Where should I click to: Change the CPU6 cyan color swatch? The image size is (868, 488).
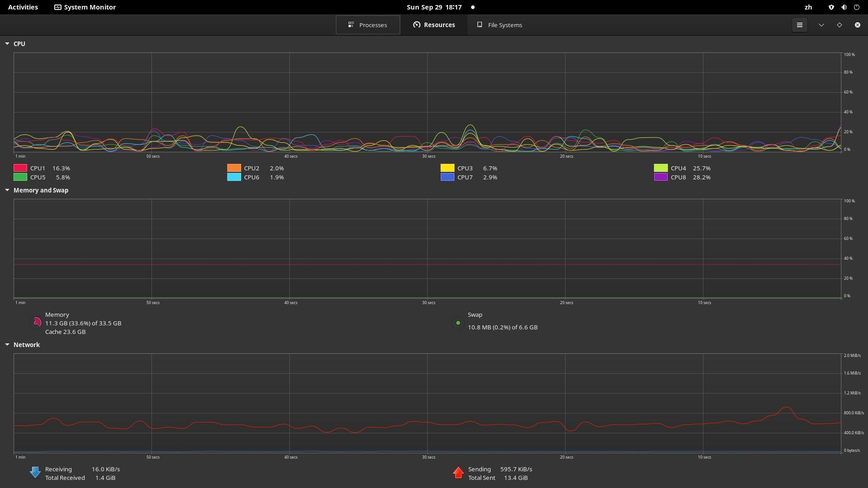tap(234, 177)
